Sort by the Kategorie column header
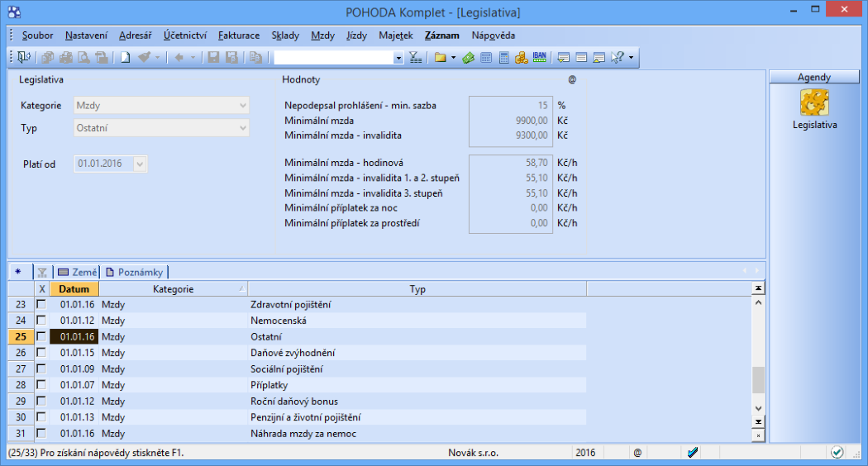 coord(174,289)
